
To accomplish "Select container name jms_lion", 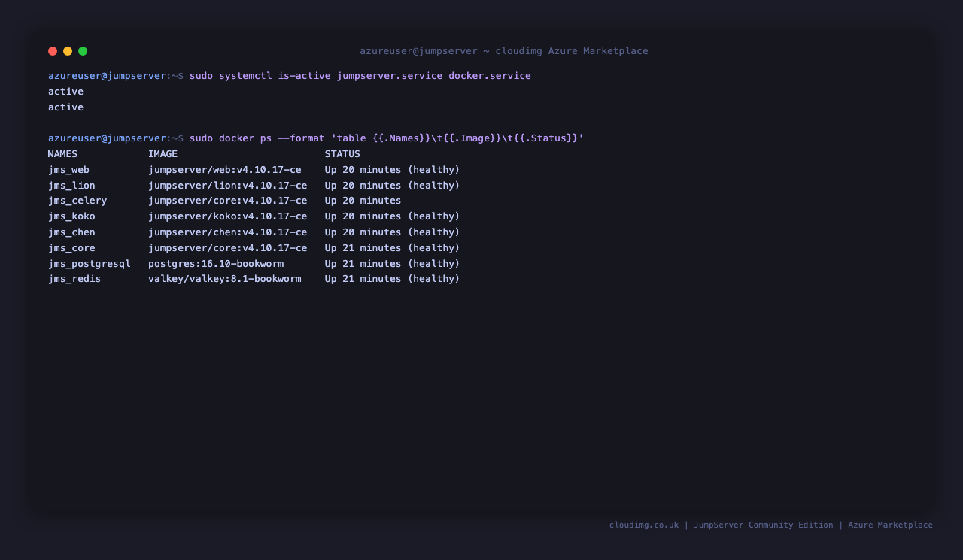I will (71, 186).
